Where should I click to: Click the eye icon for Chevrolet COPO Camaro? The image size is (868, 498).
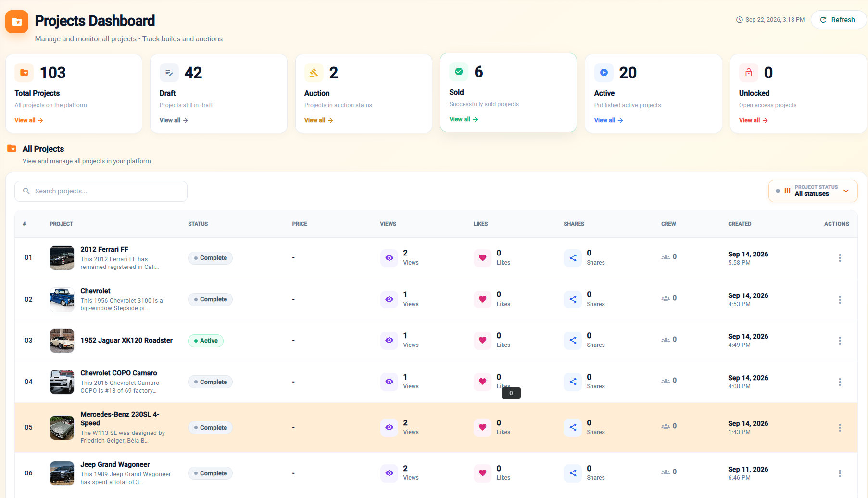coord(389,382)
